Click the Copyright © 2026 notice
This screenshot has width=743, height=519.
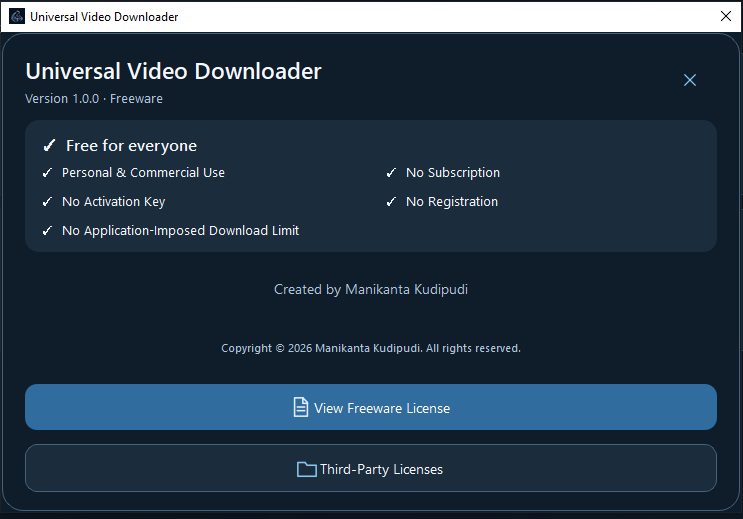[x=371, y=348]
